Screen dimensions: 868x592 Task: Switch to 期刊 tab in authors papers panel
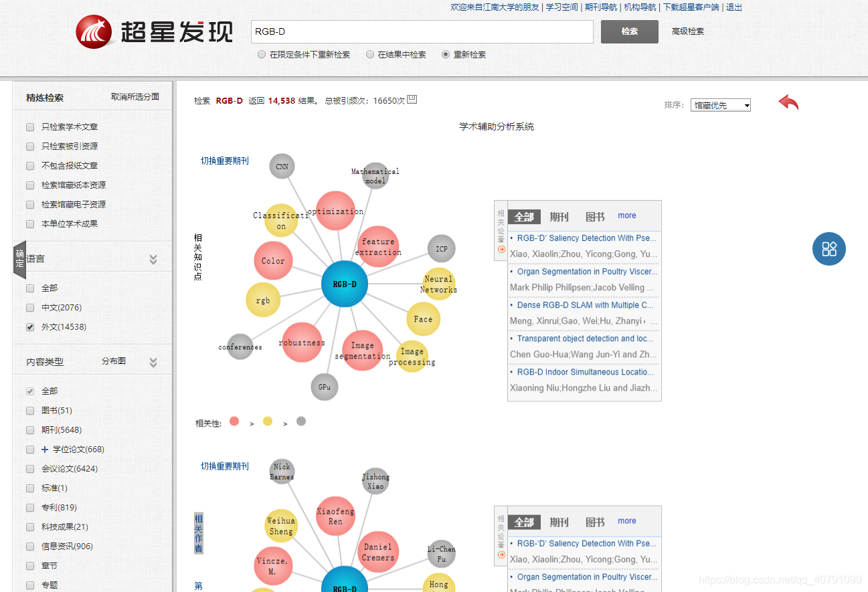tap(559, 522)
